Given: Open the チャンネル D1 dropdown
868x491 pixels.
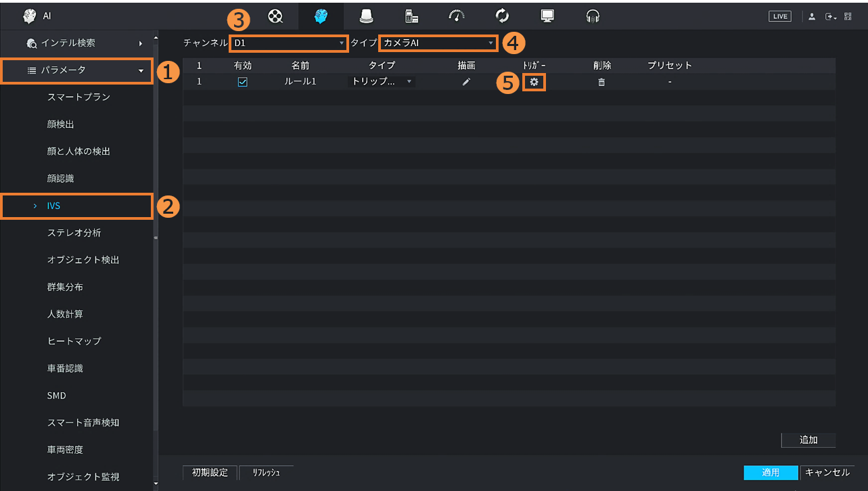Looking at the screenshot, I should click(x=288, y=43).
